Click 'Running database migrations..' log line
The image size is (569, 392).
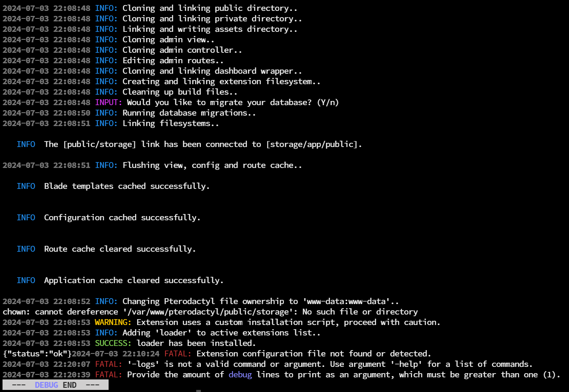(129, 113)
